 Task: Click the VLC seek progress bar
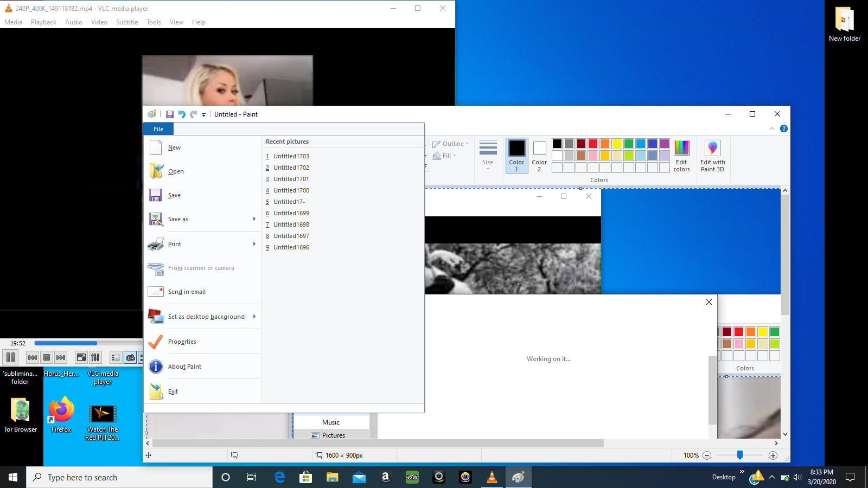(88, 343)
